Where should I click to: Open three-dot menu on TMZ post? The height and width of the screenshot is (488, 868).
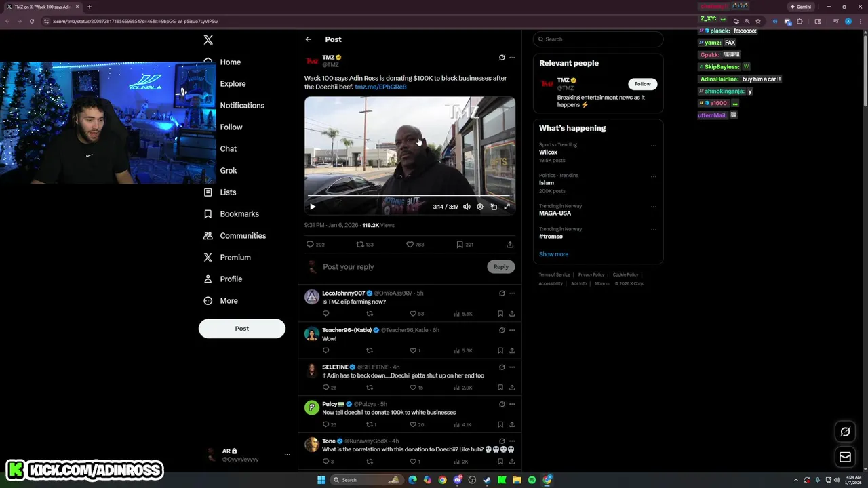(512, 58)
